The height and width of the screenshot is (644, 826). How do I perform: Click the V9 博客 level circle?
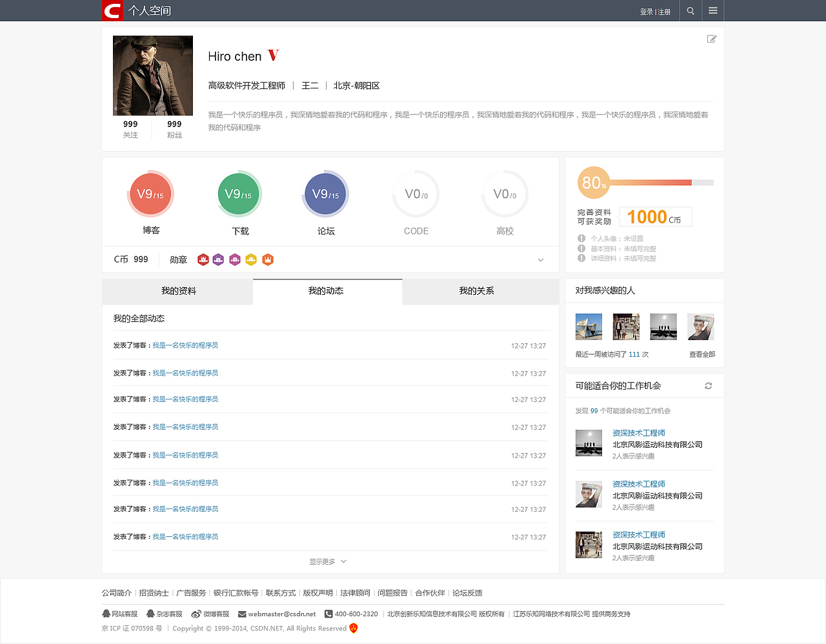pos(150,194)
